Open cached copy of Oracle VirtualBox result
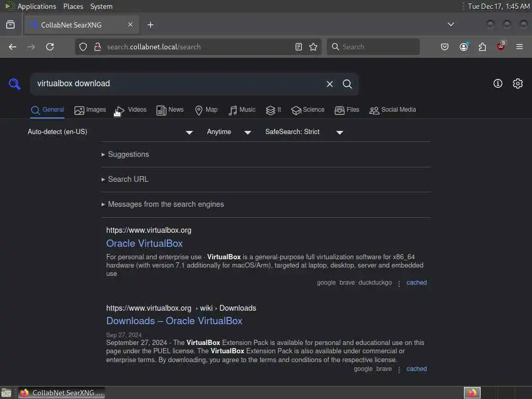 point(416,283)
